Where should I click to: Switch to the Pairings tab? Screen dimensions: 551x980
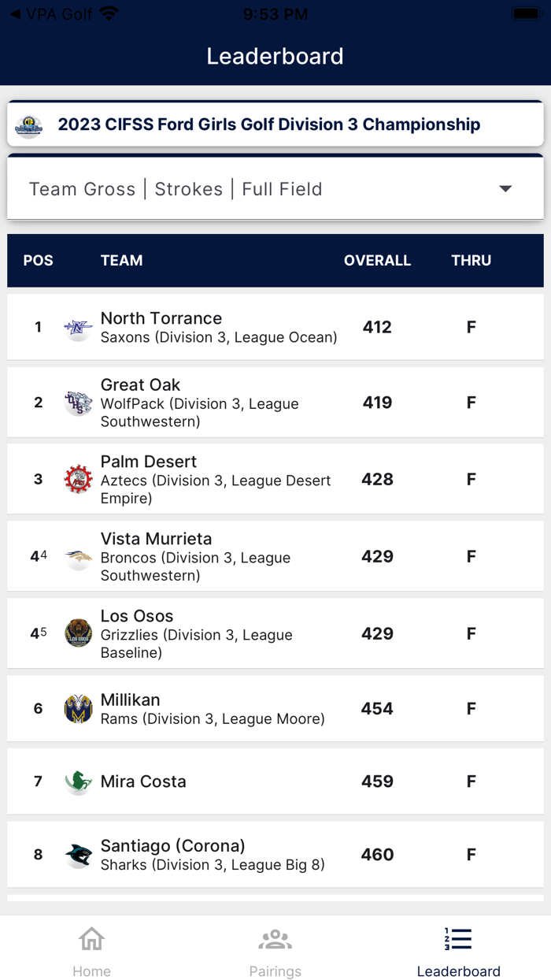(x=275, y=951)
